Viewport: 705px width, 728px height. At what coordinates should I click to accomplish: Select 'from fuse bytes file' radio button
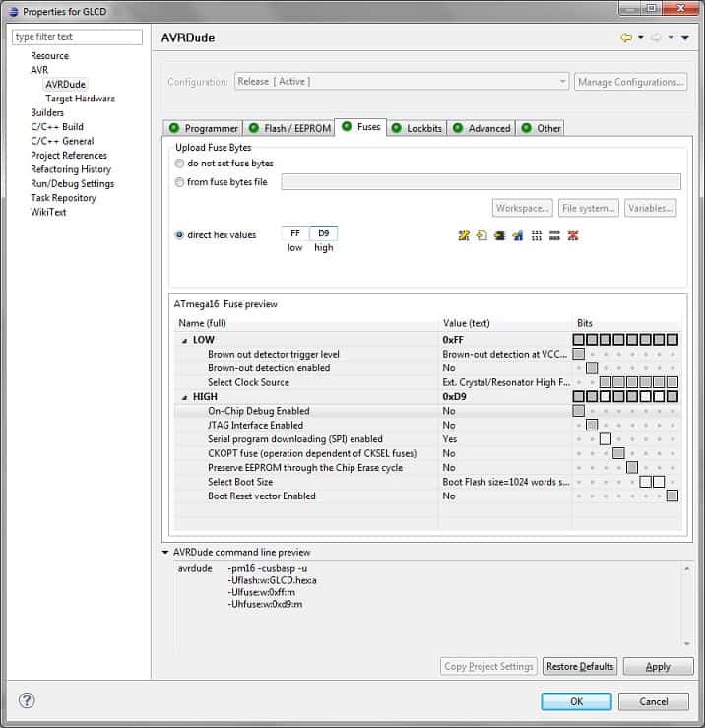click(x=179, y=182)
